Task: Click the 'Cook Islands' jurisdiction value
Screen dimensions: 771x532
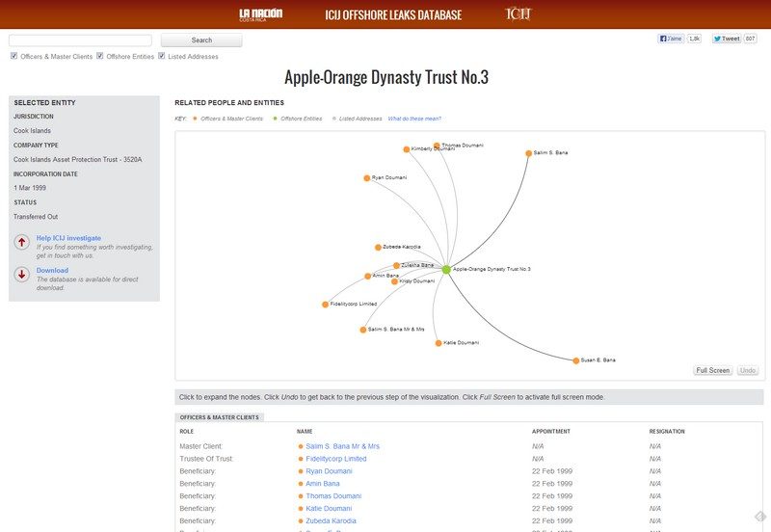Action: pyautogui.click(x=32, y=131)
